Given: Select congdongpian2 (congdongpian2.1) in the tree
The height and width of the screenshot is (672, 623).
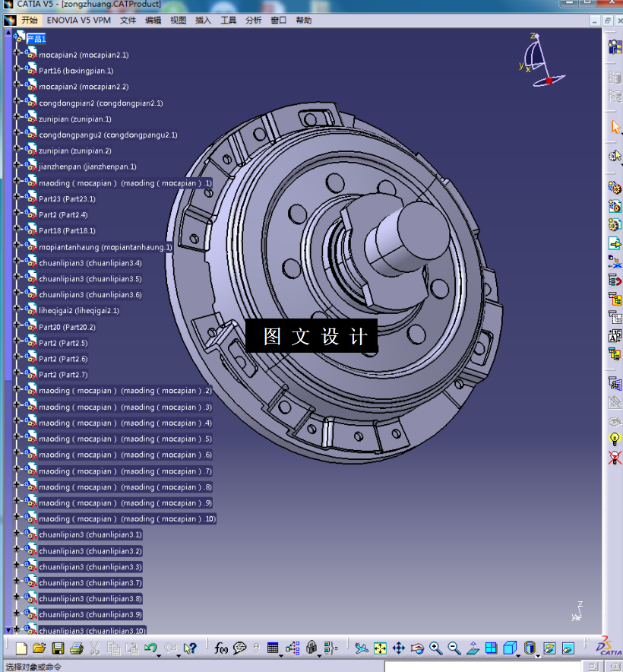Looking at the screenshot, I should pos(101,103).
